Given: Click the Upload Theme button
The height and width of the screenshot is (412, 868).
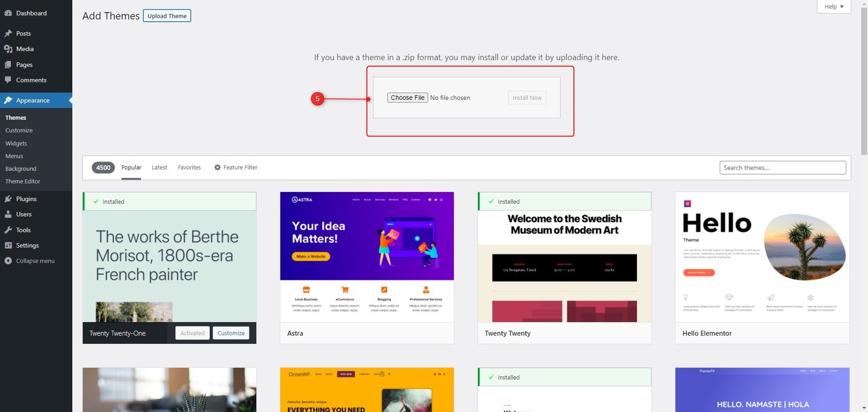Looking at the screenshot, I should (167, 16).
